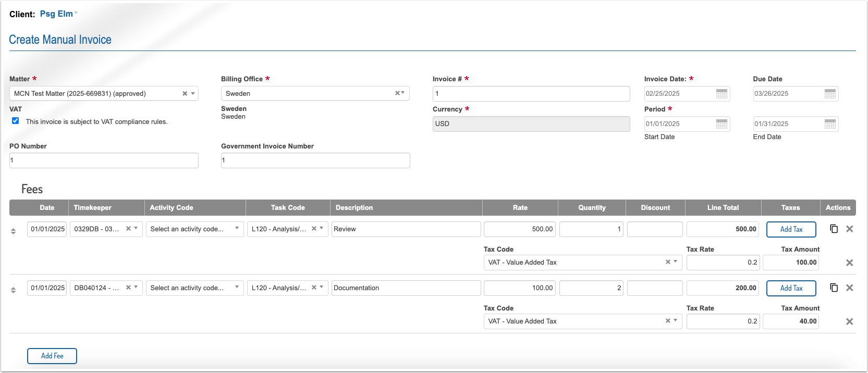Screen dimensions: 868x373
Task: Open the Invoice Date calendar picker
Action: (722, 94)
